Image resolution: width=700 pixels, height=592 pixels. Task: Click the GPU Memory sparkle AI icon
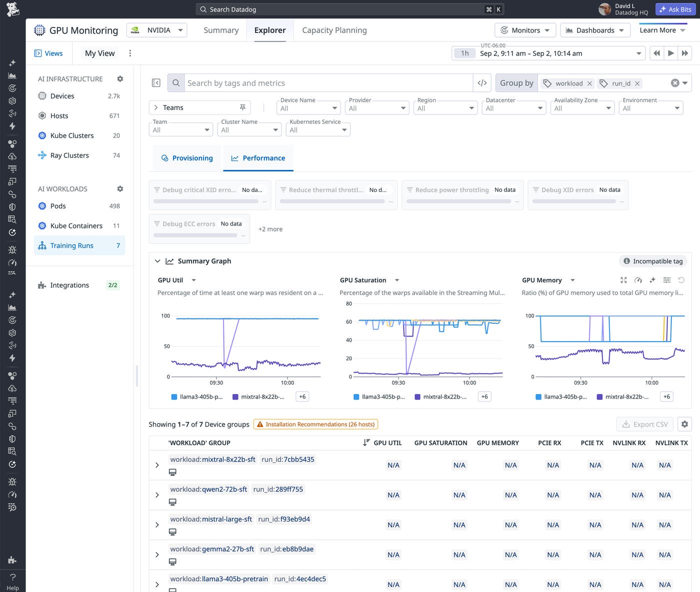pyautogui.click(x=652, y=280)
